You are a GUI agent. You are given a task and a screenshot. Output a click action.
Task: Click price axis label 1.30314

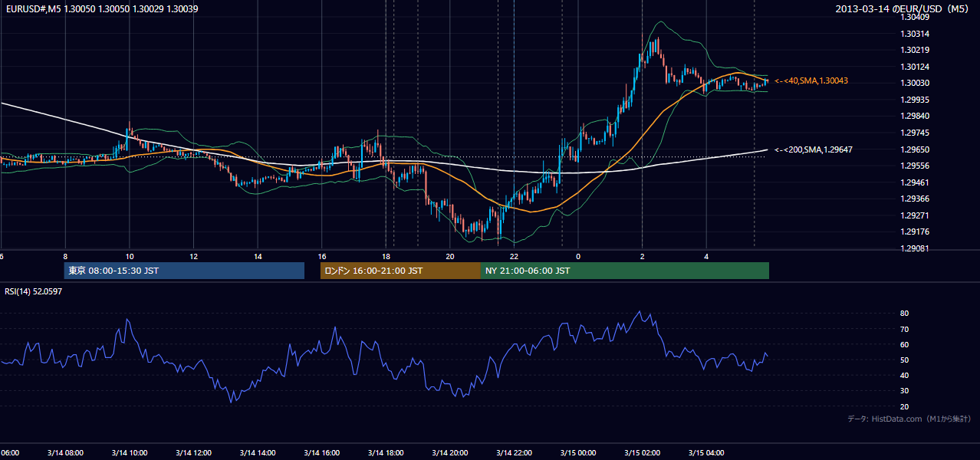[915, 34]
